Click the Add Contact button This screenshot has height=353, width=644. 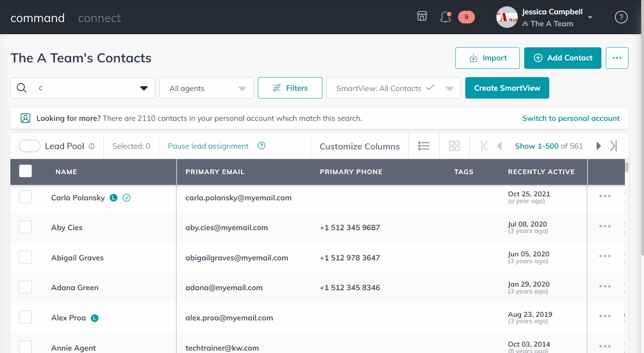(x=563, y=58)
